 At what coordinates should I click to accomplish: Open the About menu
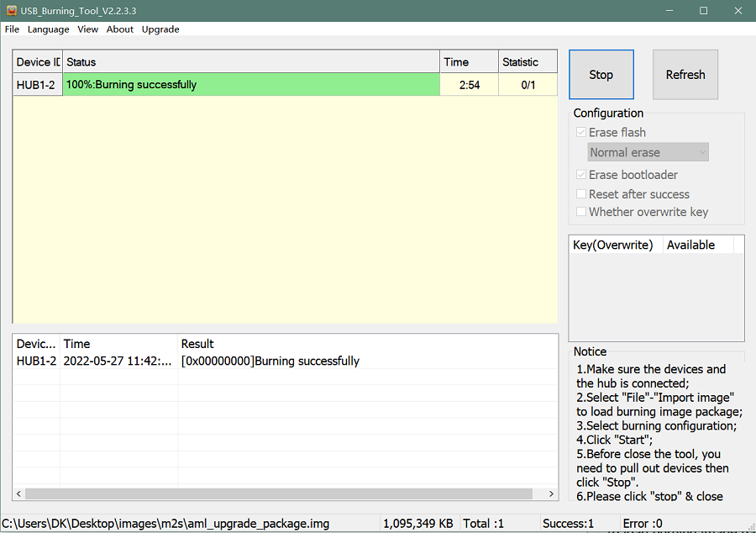click(119, 29)
